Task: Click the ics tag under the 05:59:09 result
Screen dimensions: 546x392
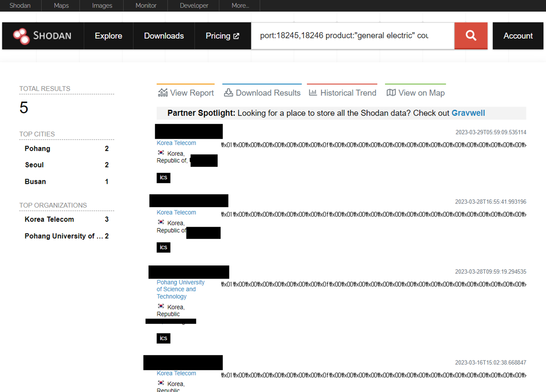Action: [163, 178]
